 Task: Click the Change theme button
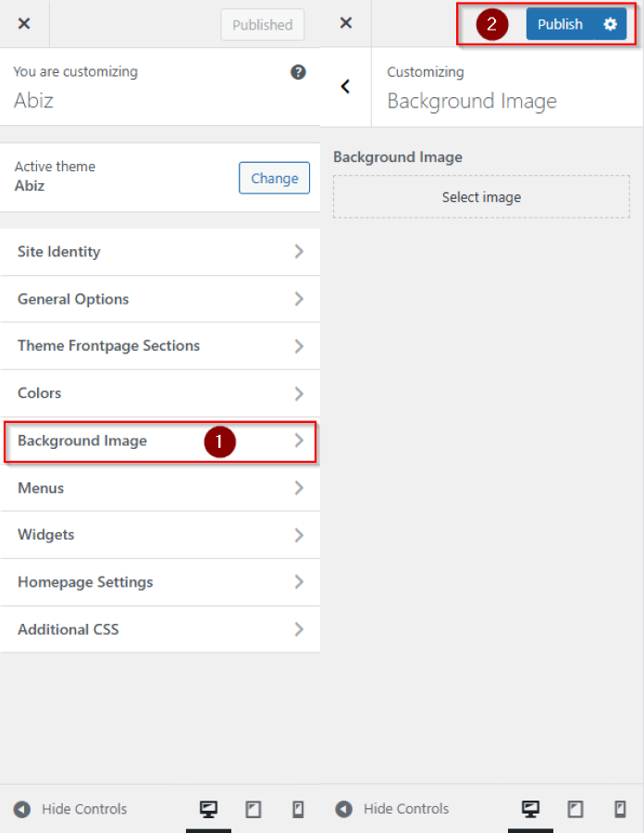274,179
